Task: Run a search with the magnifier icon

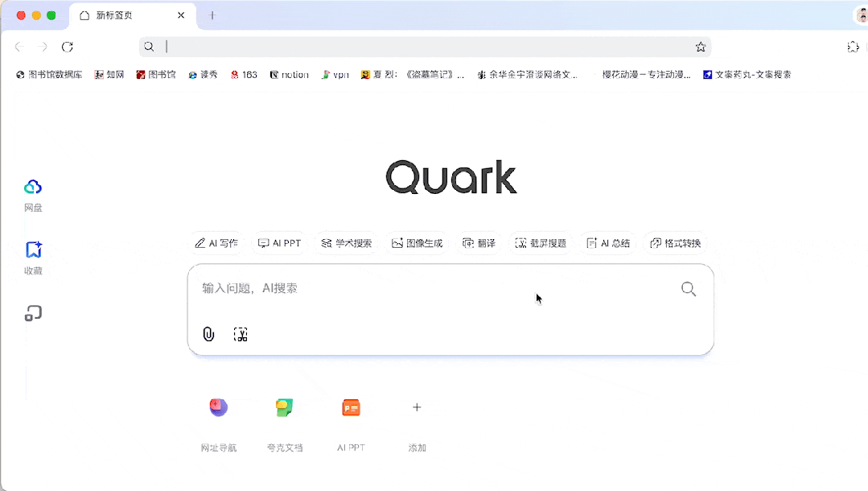Action: pos(688,289)
